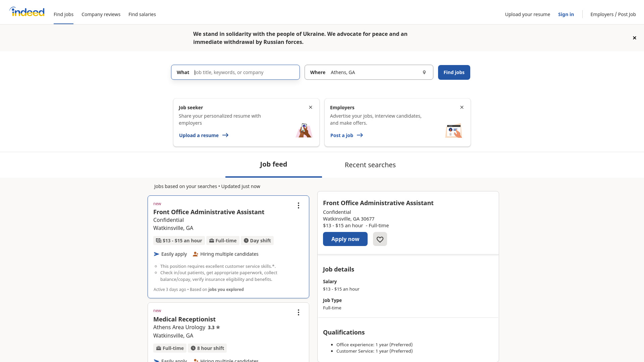The width and height of the screenshot is (644, 362).
Task: Switch to the Recent searches tab
Action: click(x=370, y=165)
